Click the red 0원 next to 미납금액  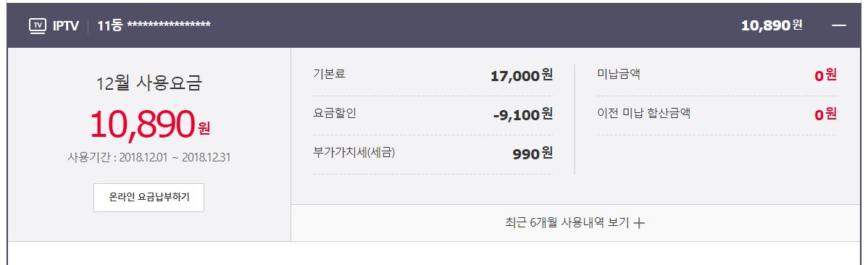[x=825, y=75]
